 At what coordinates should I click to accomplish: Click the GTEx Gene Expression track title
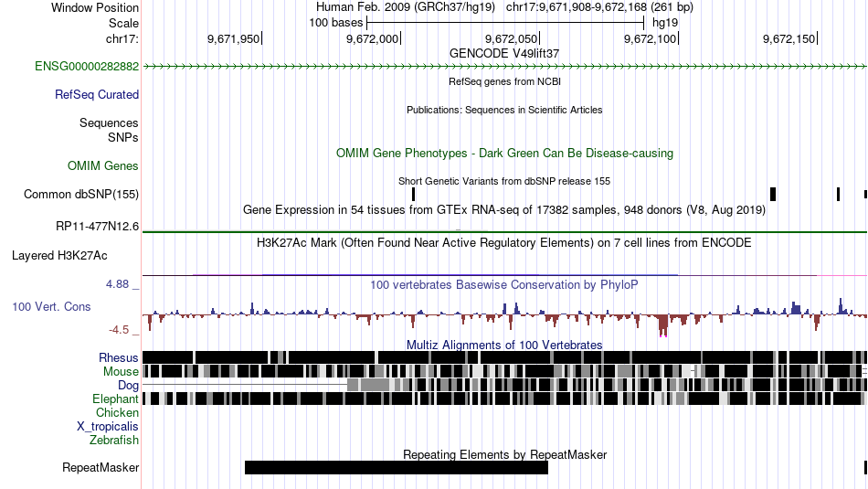504,210
